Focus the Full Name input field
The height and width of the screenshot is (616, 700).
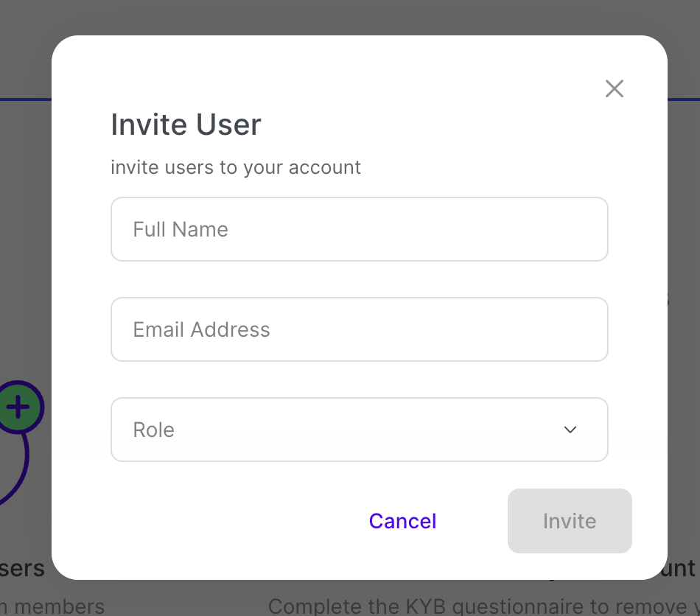pos(359,229)
